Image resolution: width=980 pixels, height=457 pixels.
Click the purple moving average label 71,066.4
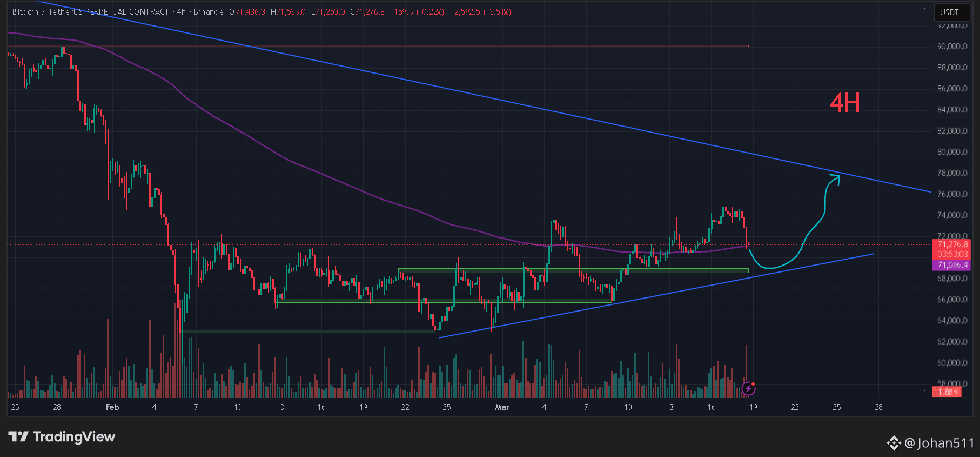pyautogui.click(x=952, y=265)
